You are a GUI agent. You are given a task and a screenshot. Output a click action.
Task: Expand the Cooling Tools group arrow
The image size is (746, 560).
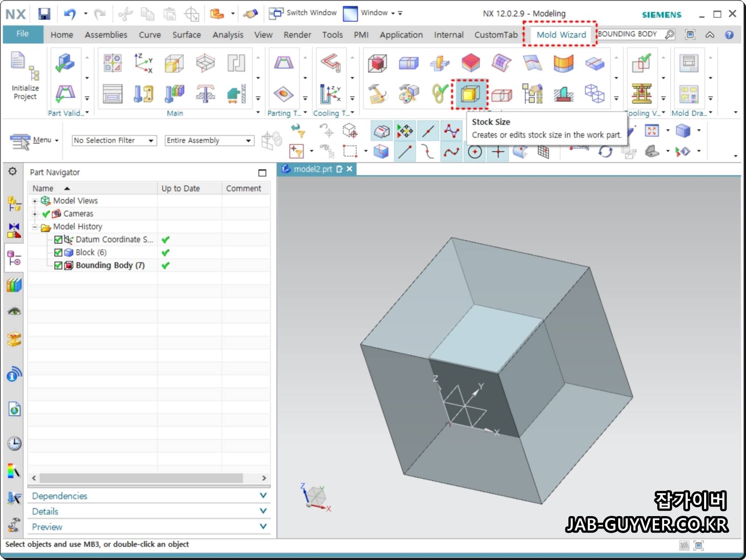352,113
